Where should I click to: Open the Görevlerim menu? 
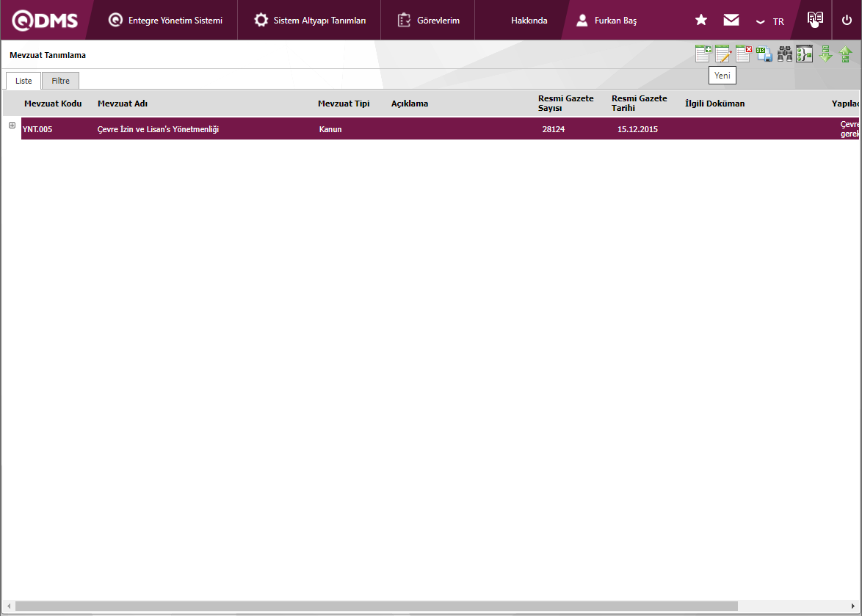click(428, 21)
